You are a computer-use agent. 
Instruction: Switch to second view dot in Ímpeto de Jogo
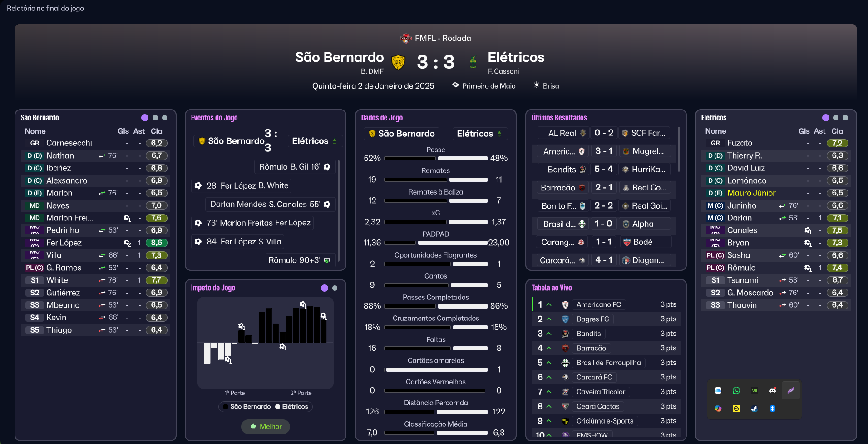point(335,288)
